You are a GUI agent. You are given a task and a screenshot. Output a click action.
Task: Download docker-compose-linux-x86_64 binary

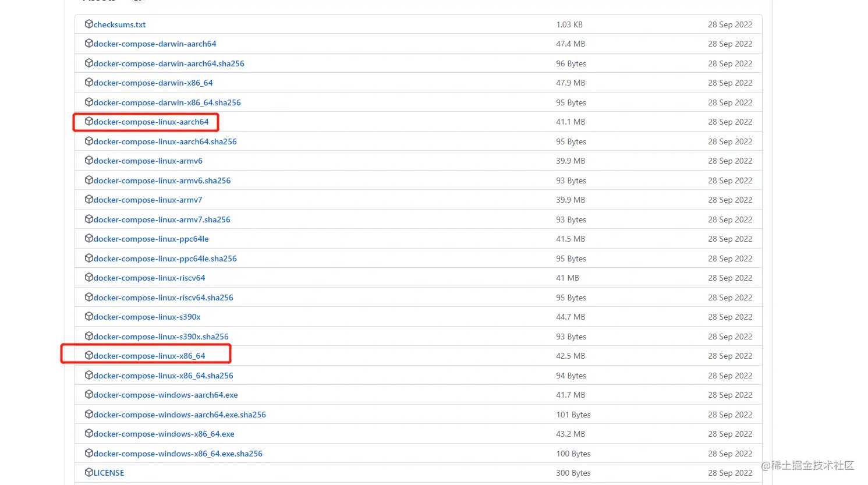tap(149, 356)
